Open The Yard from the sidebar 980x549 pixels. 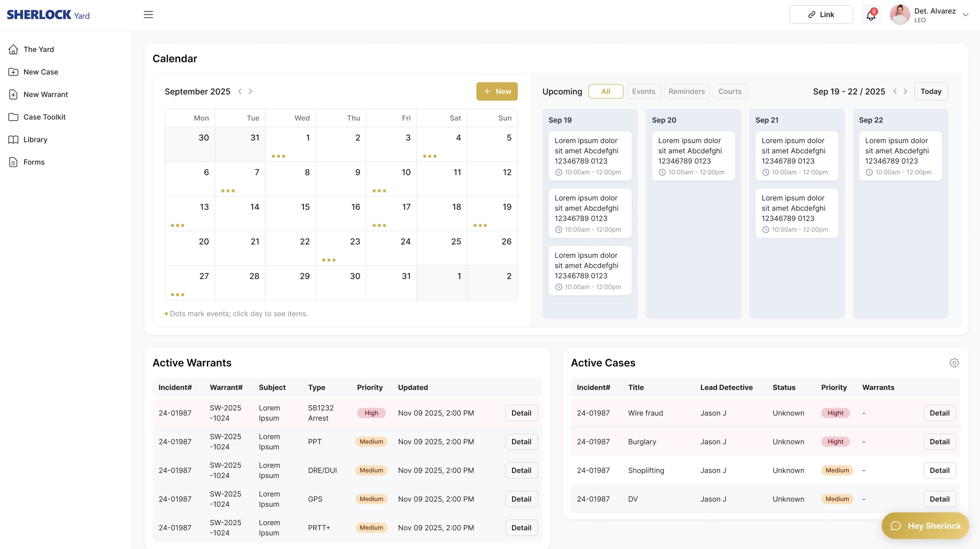coord(39,49)
